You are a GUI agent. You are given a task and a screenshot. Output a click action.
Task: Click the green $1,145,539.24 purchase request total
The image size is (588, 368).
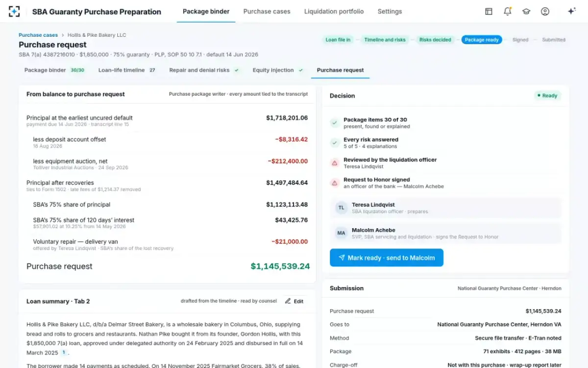280,266
